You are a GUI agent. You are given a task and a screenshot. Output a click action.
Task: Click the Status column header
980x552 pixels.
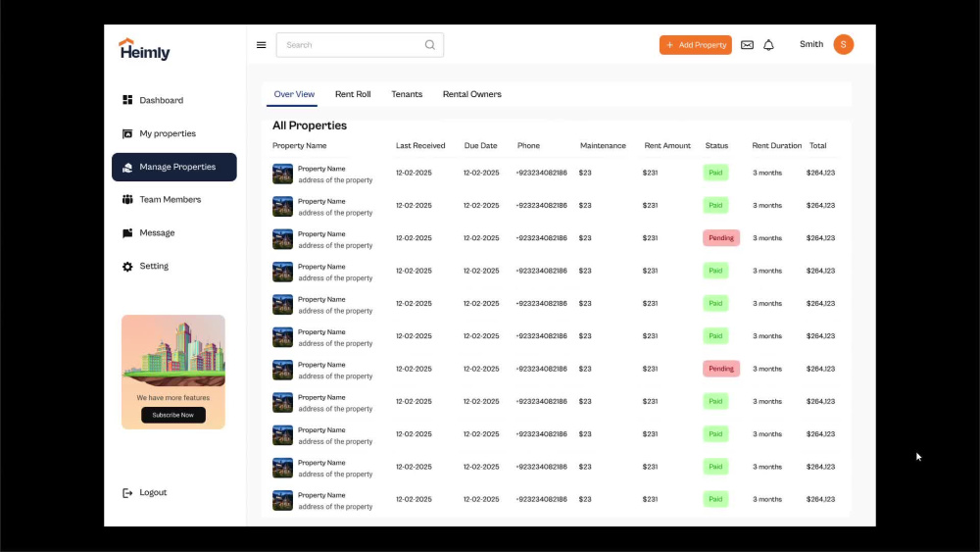(717, 146)
